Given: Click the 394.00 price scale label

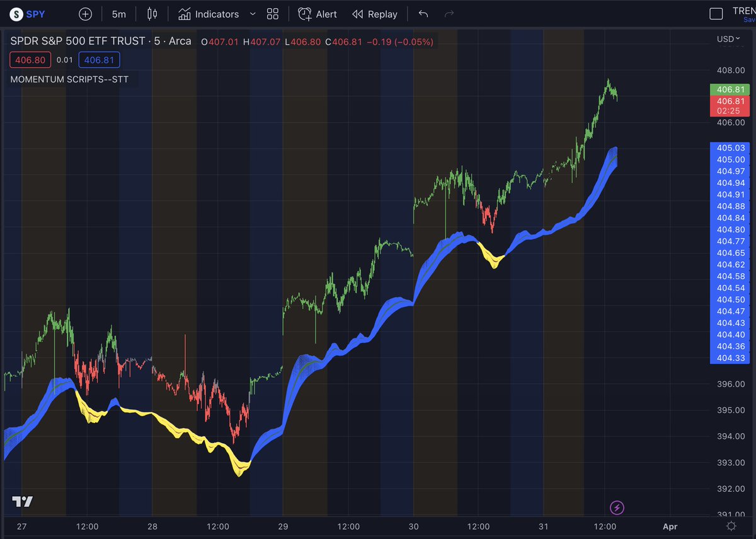Looking at the screenshot, I should tap(731, 436).
